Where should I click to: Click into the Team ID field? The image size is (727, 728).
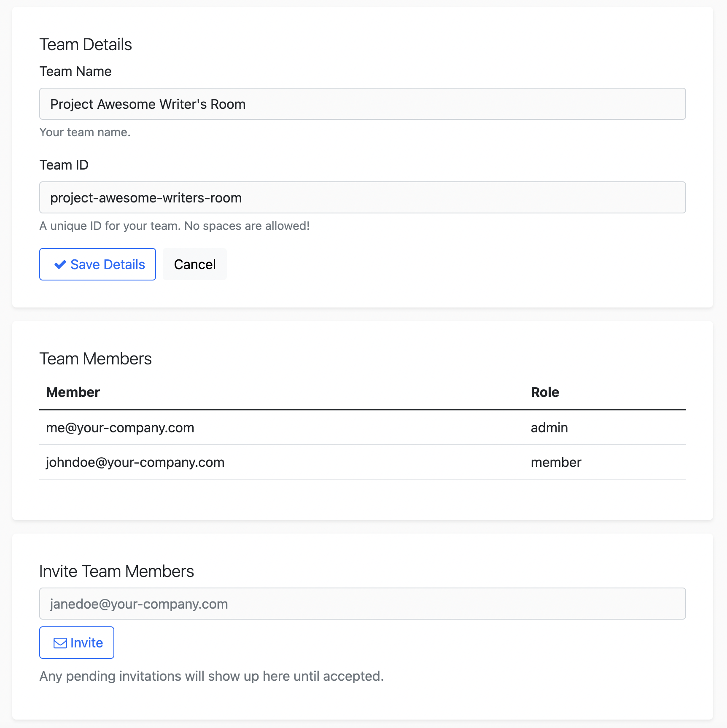362,197
